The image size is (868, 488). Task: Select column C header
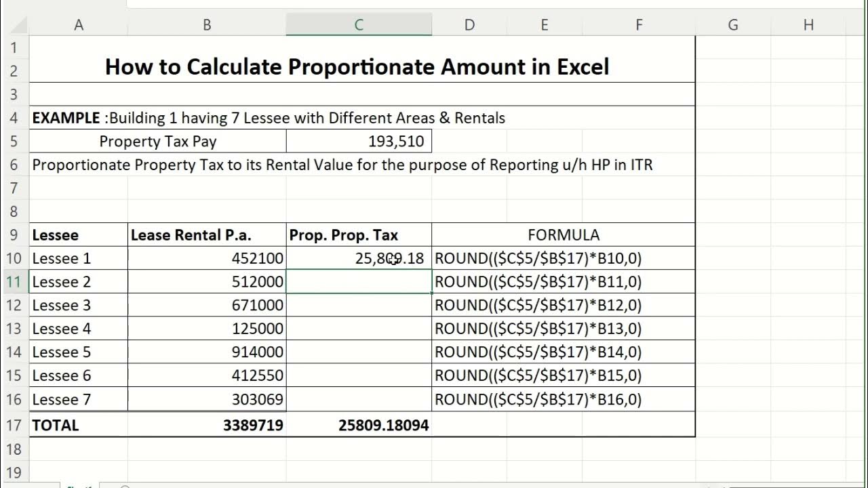click(359, 25)
